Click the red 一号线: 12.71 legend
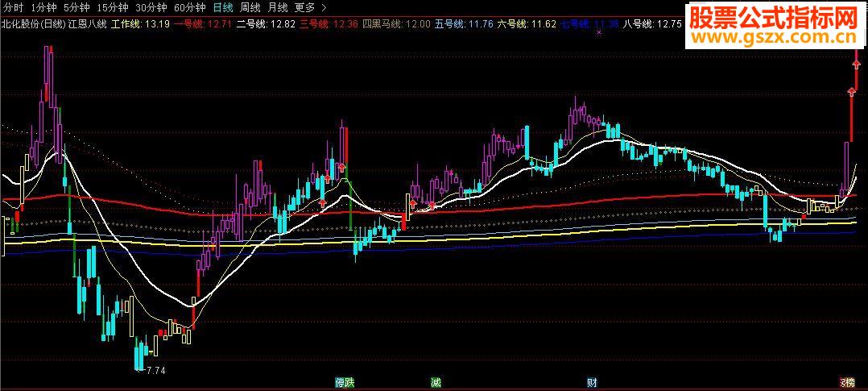 point(203,24)
